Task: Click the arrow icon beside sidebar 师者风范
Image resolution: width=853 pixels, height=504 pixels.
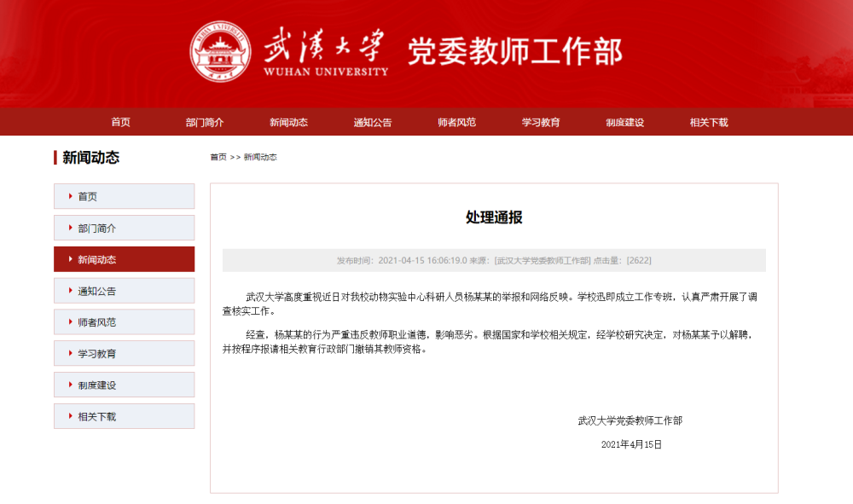Action: coord(70,322)
